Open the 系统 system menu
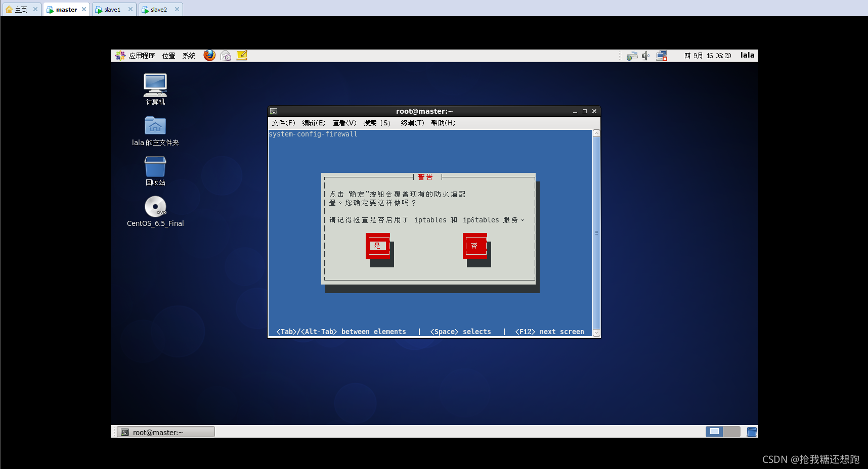The image size is (868, 469). [189, 56]
